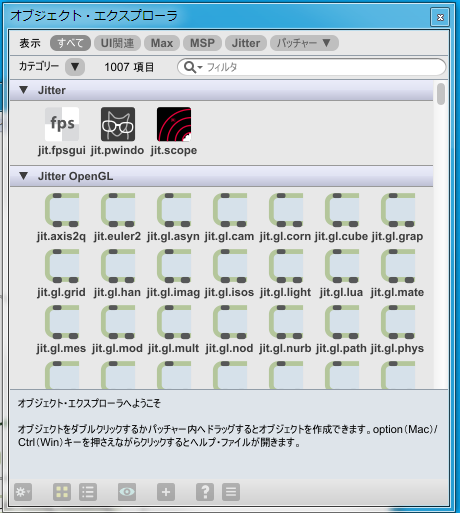The width and height of the screenshot is (460, 513).
Task: Collapse the Jitter category section
Action: click(23, 90)
